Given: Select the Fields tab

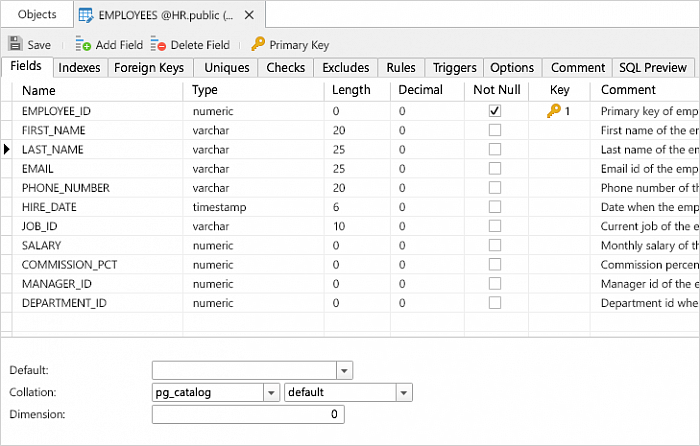Looking at the screenshot, I should click(x=26, y=66).
